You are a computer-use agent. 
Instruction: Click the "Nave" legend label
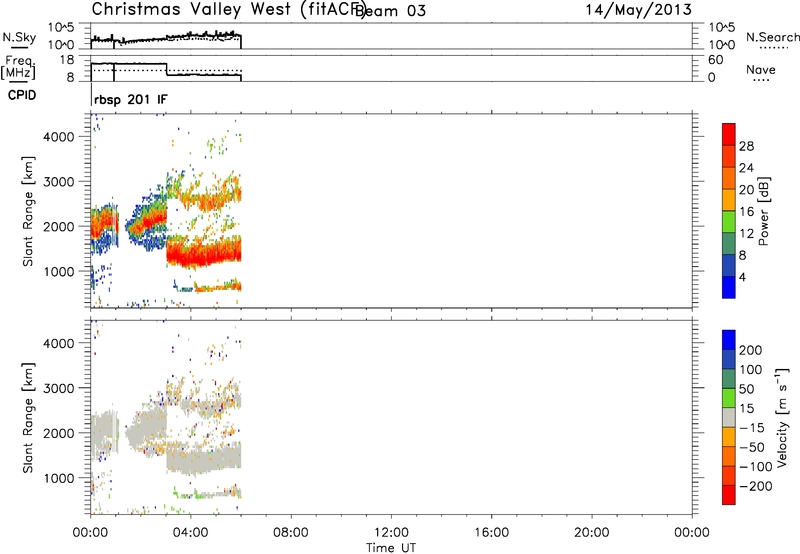(761, 70)
